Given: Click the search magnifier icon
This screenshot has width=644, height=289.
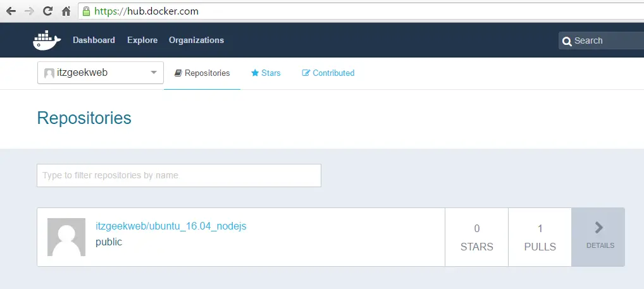Looking at the screenshot, I should pos(567,41).
